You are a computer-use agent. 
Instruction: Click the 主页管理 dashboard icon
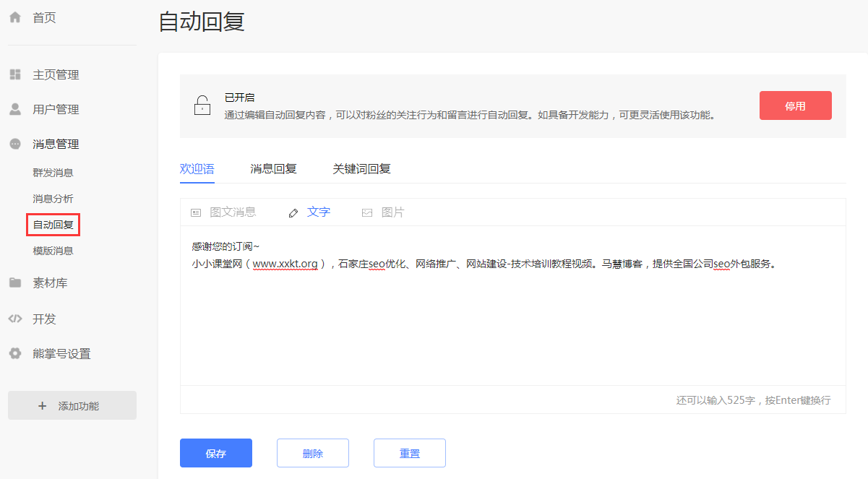[15, 74]
